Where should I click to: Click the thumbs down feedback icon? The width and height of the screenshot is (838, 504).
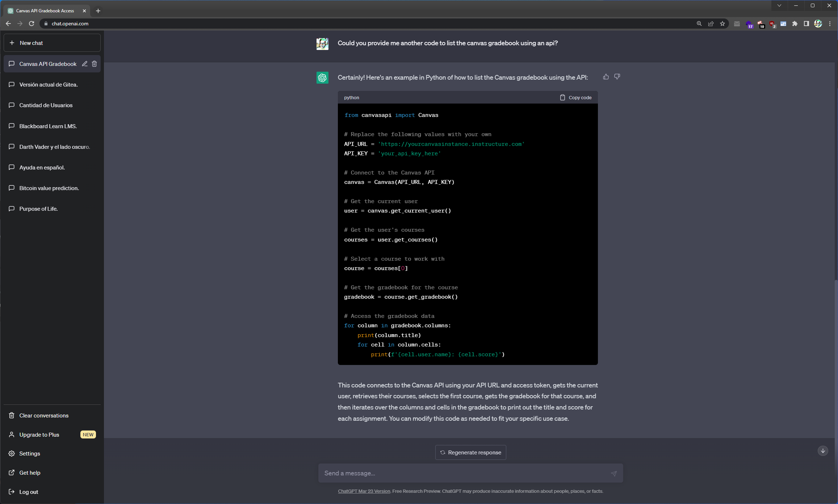pyautogui.click(x=617, y=77)
